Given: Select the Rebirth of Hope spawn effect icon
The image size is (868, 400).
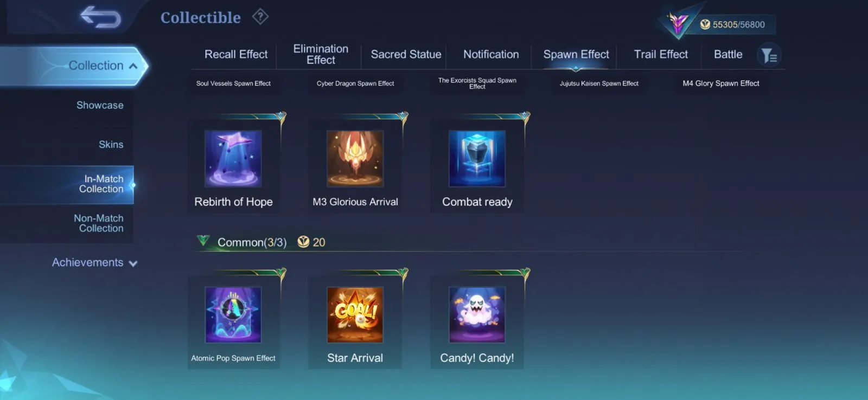Looking at the screenshot, I should tap(233, 158).
